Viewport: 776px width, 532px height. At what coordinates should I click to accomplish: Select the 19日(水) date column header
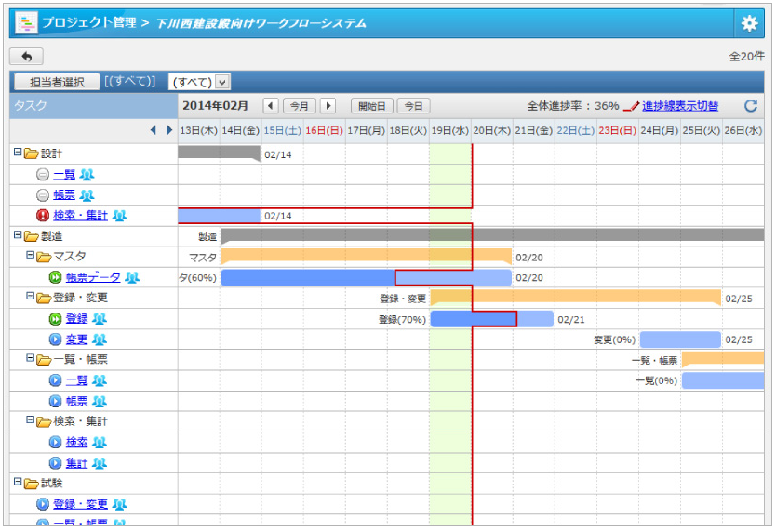pyautogui.click(x=450, y=130)
